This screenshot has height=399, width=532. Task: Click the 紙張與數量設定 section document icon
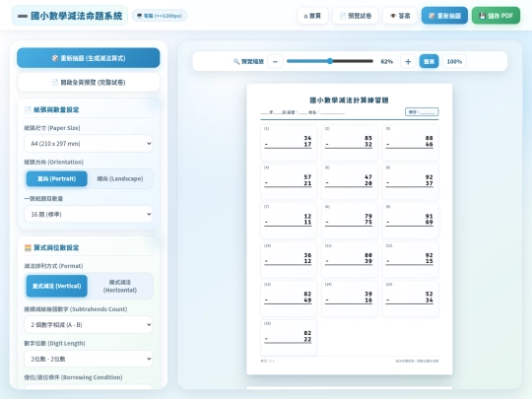[x=28, y=109]
